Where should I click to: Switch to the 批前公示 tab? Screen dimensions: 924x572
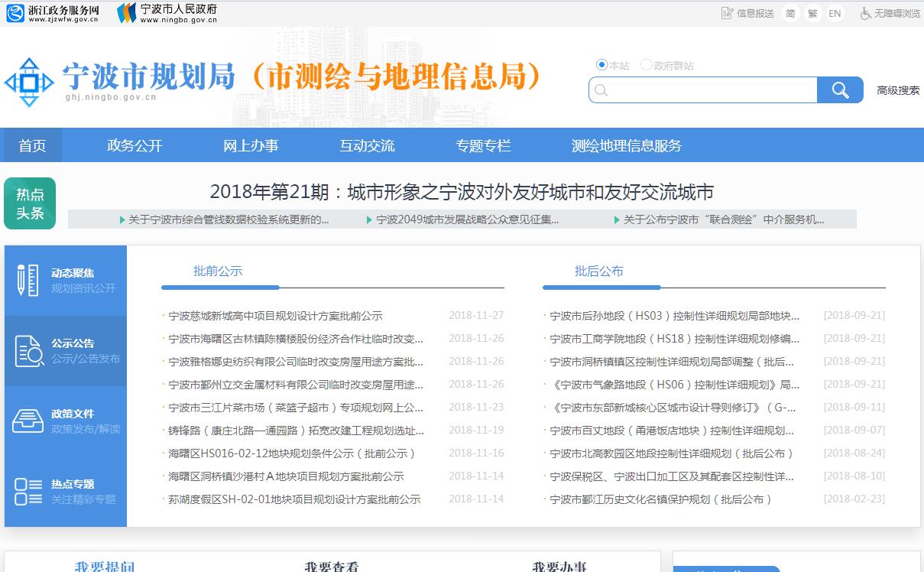[x=218, y=271]
